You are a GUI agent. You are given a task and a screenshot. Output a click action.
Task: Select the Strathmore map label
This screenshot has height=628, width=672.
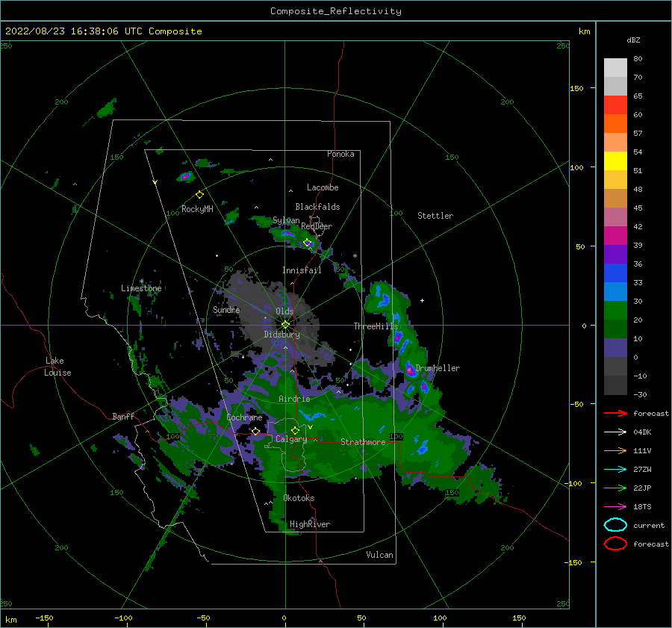point(363,442)
